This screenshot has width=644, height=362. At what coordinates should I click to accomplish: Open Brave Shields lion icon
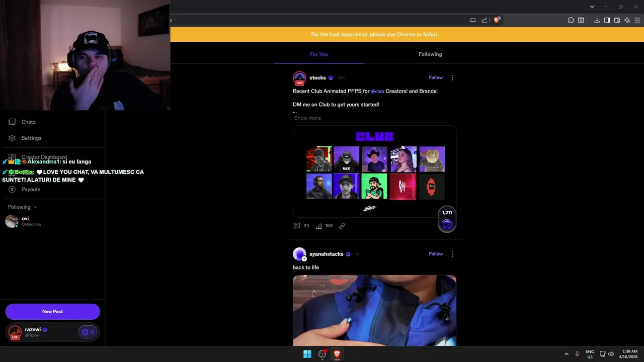click(x=497, y=20)
